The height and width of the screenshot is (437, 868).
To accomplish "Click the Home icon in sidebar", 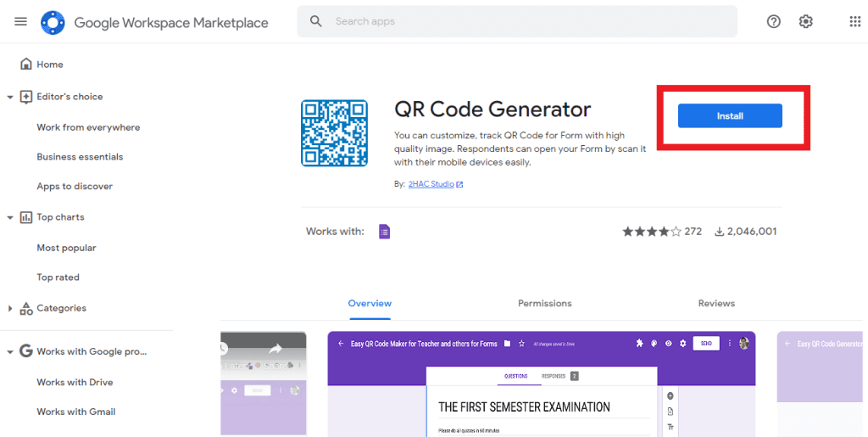I will click(26, 64).
